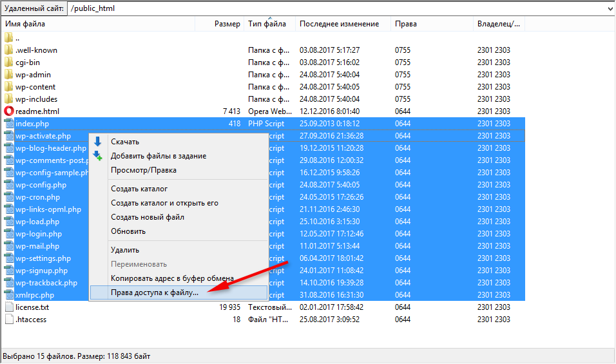616x364 pixels.
Task: Click the cgi-bin folder icon
Action: click(x=8, y=62)
